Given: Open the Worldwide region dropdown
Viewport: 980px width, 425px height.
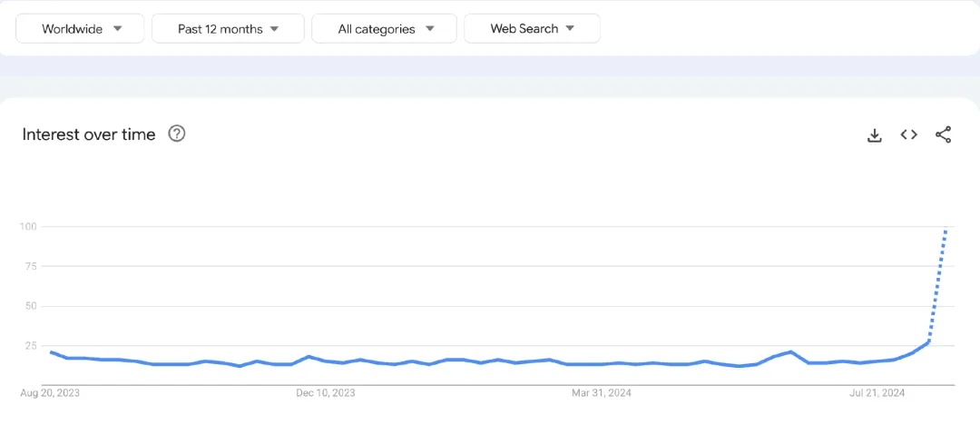Looking at the screenshot, I should (80, 28).
